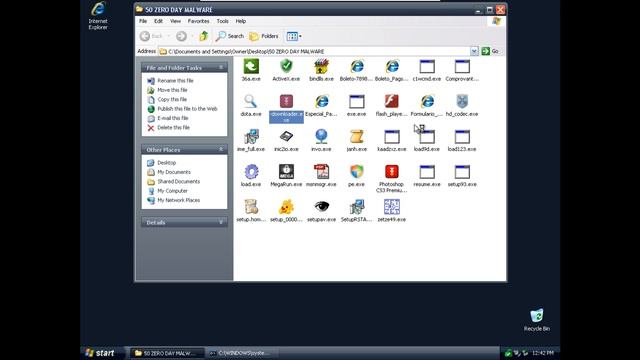
Task: Select the Especial_Pa file icon
Action: click(x=321, y=102)
